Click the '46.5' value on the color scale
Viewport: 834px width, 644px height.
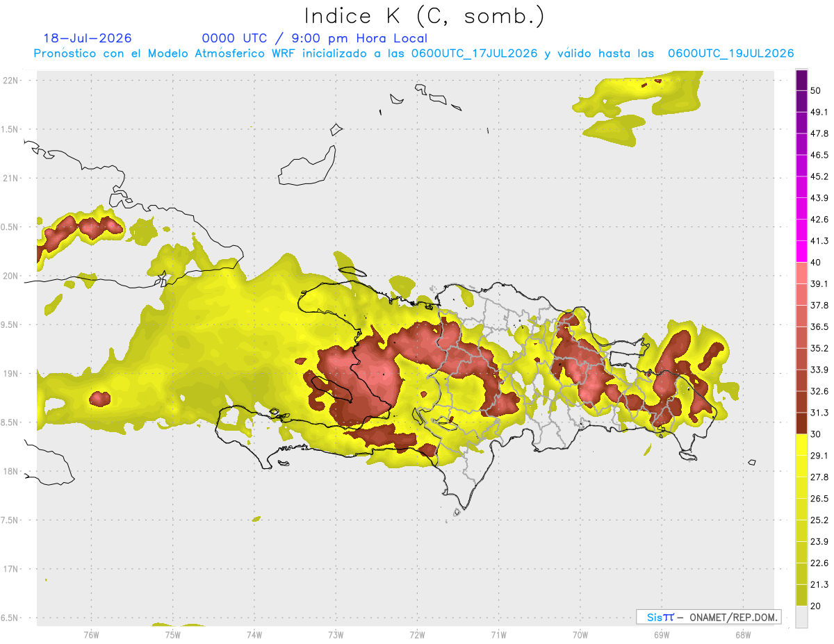coord(819,155)
